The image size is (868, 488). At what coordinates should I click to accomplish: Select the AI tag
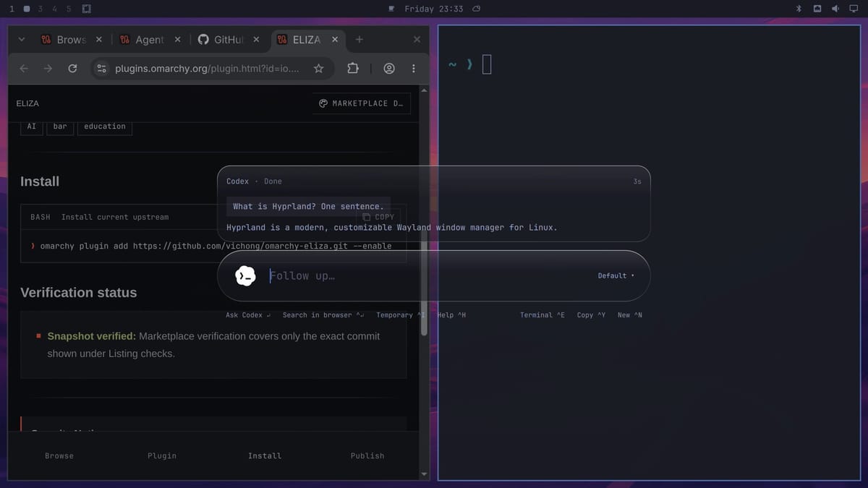pyautogui.click(x=31, y=127)
